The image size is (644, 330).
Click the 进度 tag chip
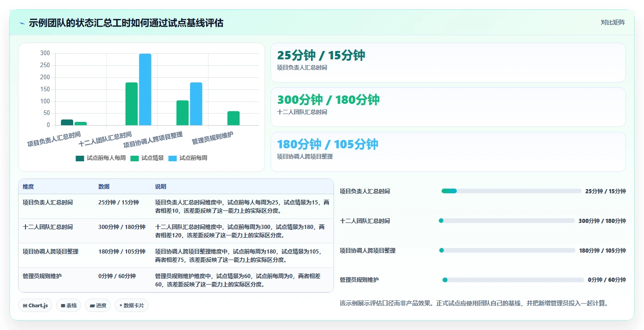98,305
